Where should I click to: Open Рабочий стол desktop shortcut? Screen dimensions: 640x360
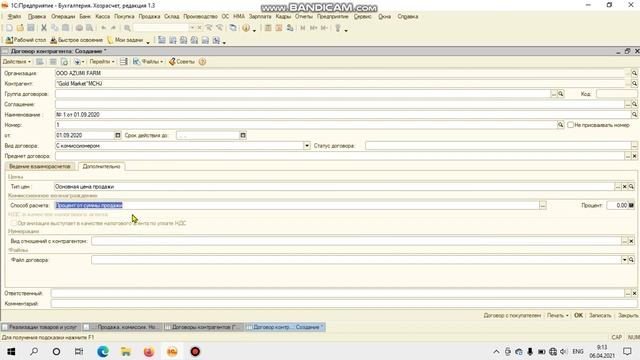(25, 40)
